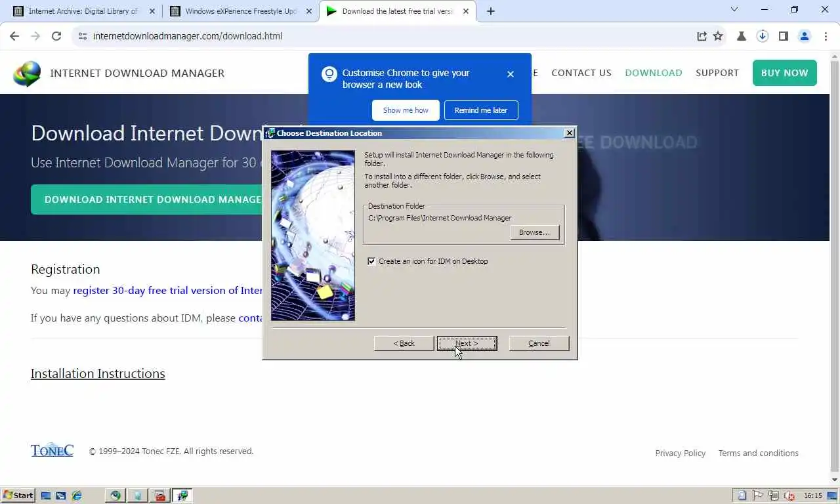Open Chrome tab search dropdown
The height and width of the screenshot is (504, 840).
click(734, 10)
